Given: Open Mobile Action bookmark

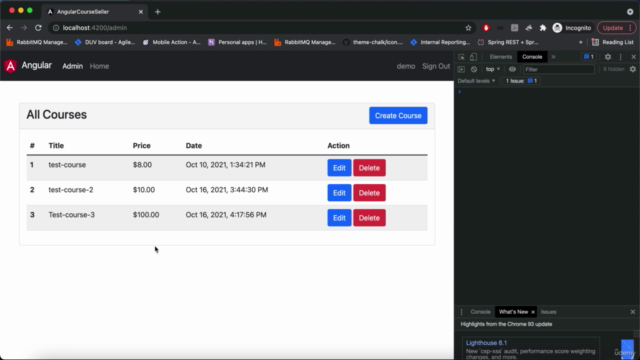Looking at the screenshot, I should click(x=172, y=42).
